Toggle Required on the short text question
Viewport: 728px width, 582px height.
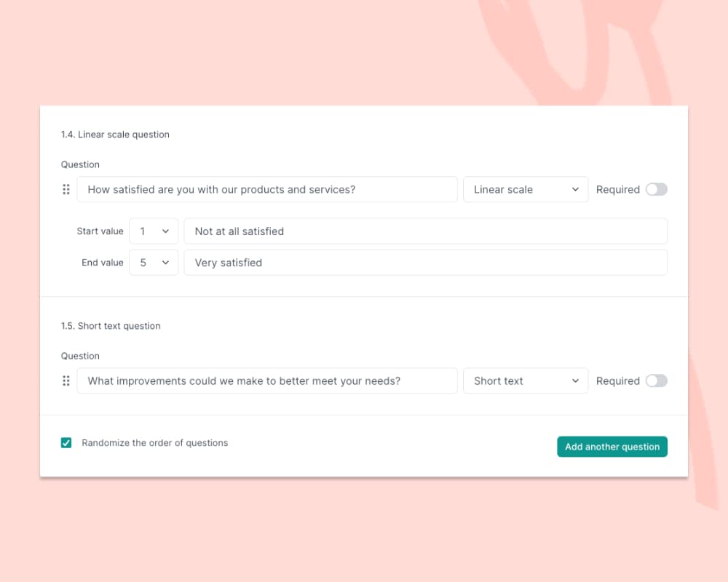point(656,380)
